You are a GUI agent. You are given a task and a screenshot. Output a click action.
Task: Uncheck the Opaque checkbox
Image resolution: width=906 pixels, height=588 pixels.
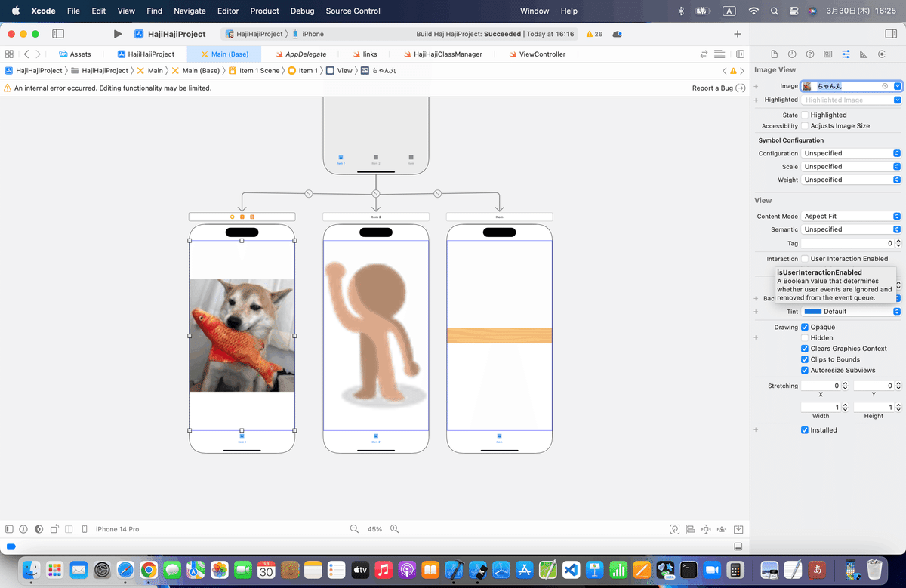[805, 327]
